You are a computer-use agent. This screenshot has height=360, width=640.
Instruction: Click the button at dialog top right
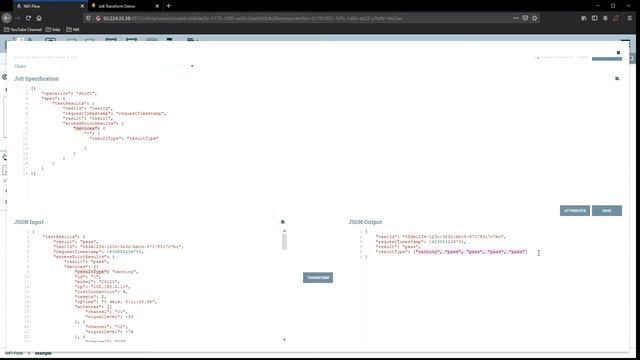(x=607, y=58)
